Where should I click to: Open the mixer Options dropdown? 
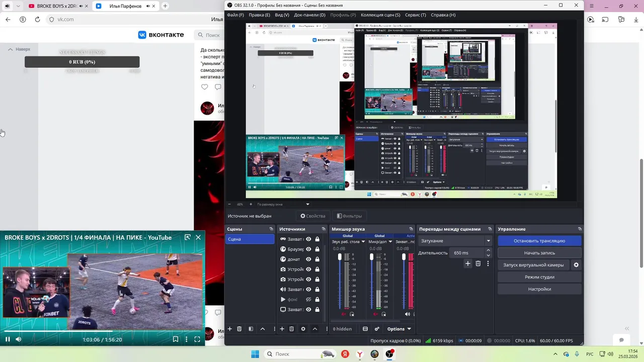tap(399, 329)
